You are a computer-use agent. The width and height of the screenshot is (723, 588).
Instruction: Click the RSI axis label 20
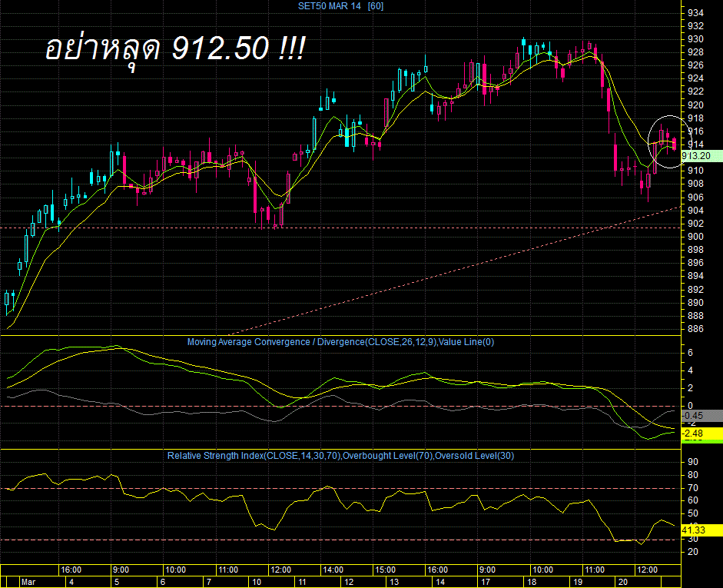coord(693,552)
